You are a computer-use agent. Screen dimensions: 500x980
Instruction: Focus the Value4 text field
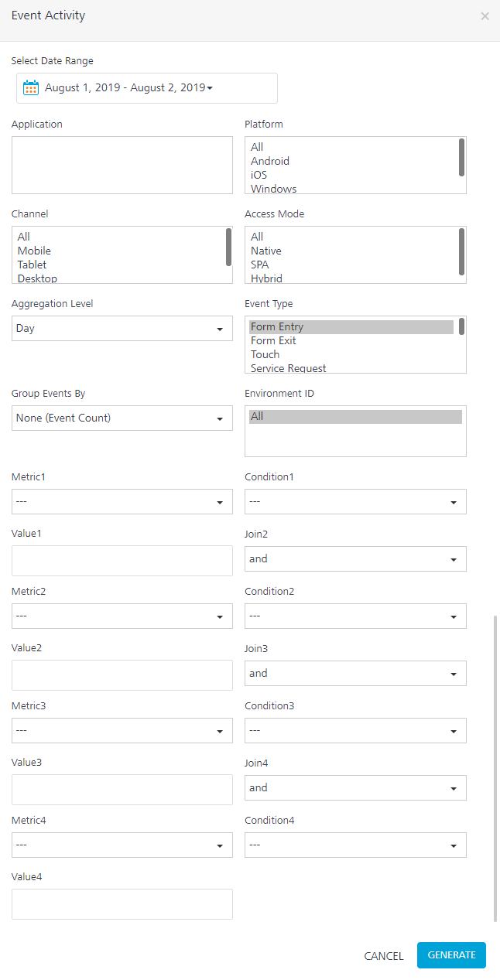click(122, 903)
